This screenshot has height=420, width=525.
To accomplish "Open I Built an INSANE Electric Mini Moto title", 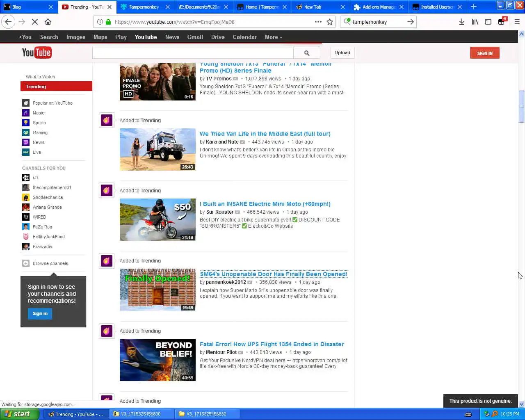I will [265, 204].
